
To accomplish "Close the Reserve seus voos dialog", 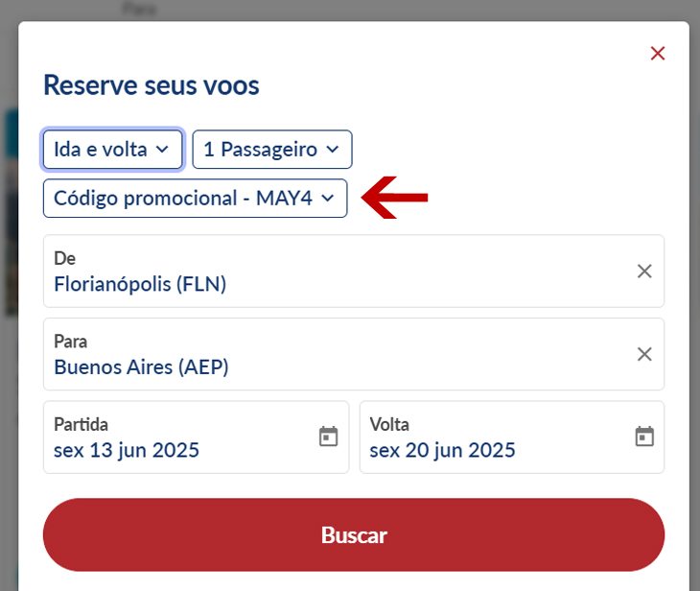I will pyautogui.click(x=658, y=53).
